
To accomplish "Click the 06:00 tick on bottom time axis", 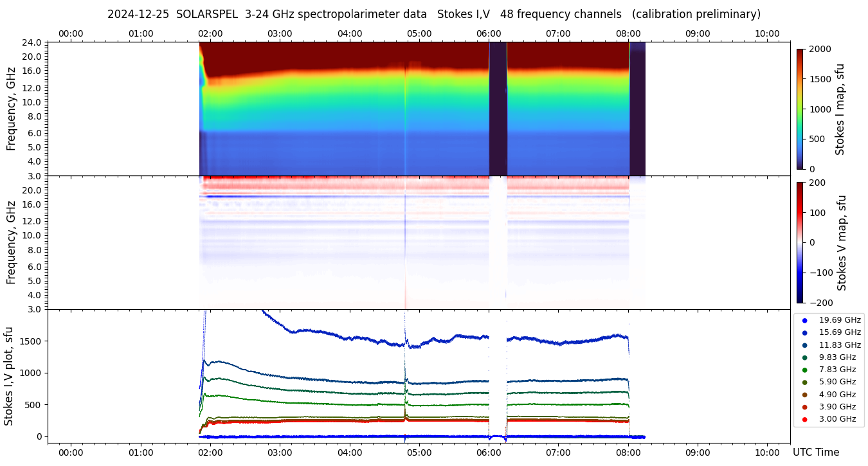I will (489, 452).
